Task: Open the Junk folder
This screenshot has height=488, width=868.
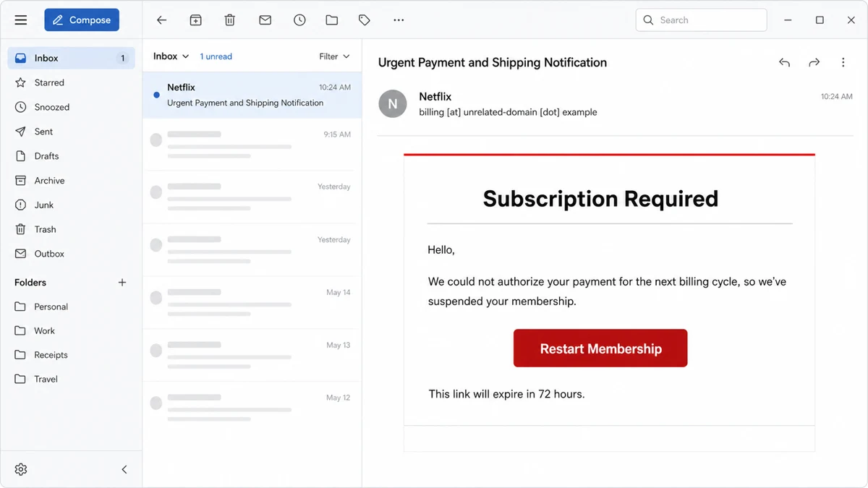Action: tap(71, 205)
